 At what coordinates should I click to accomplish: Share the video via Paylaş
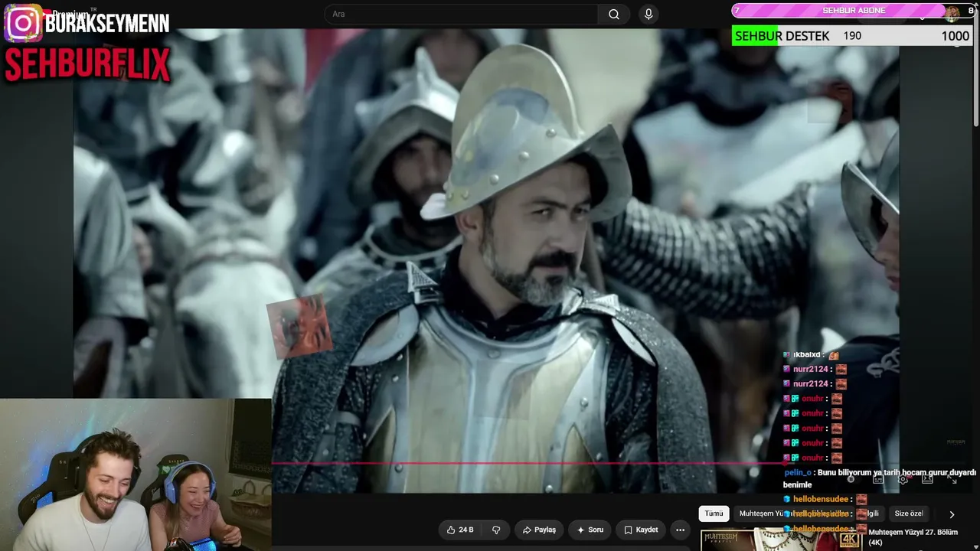coord(539,530)
